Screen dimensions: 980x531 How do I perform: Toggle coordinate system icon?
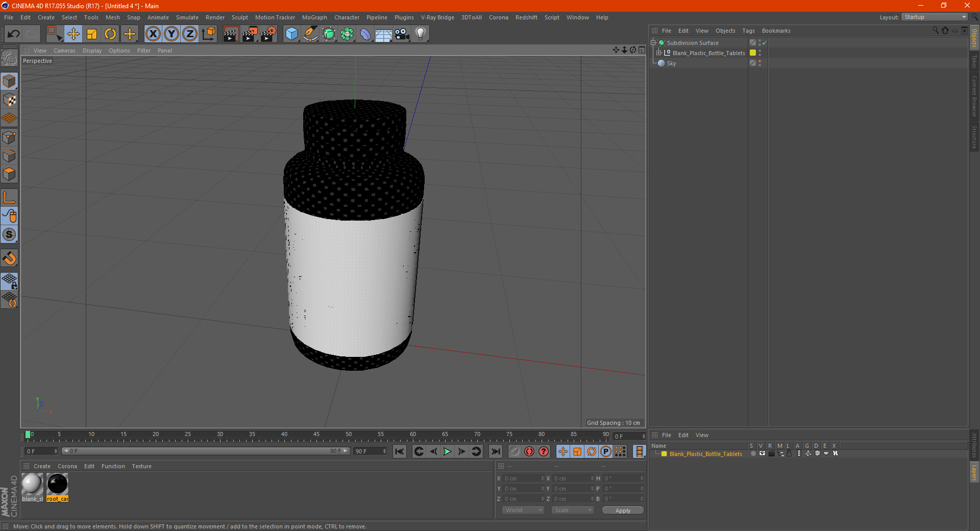208,34
